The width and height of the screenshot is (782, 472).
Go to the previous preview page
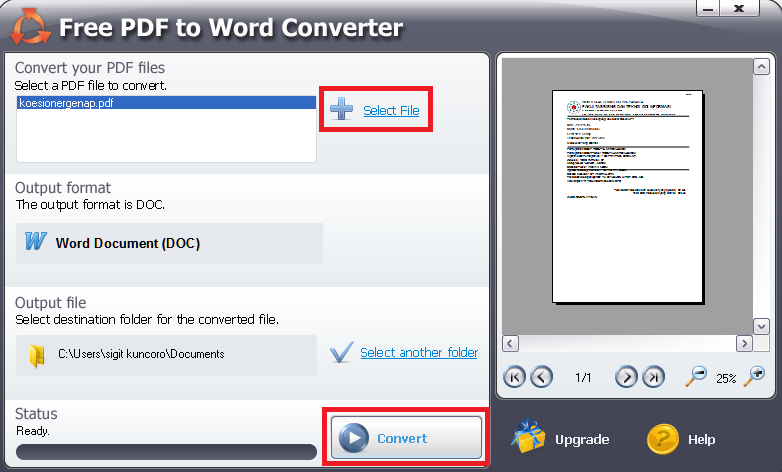pyautogui.click(x=542, y=377)
